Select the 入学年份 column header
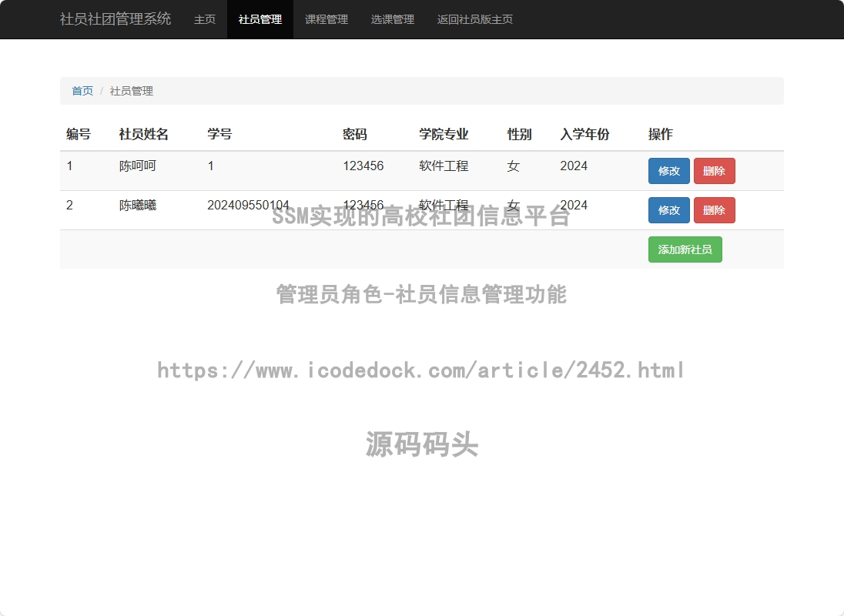 (584, 134)
